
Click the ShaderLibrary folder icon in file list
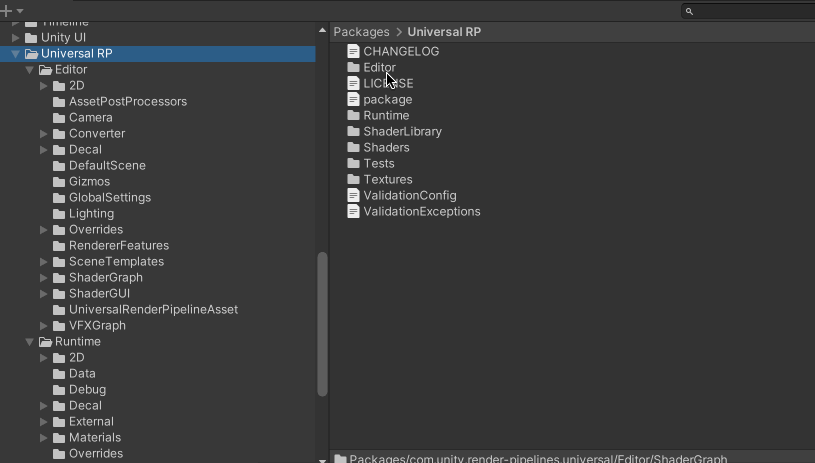click(x=353, y=131)
